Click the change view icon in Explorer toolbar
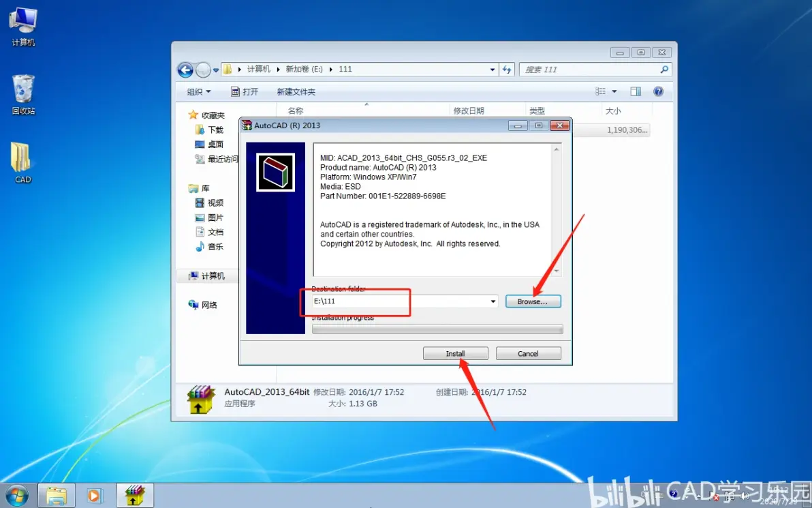 [601, 91]
